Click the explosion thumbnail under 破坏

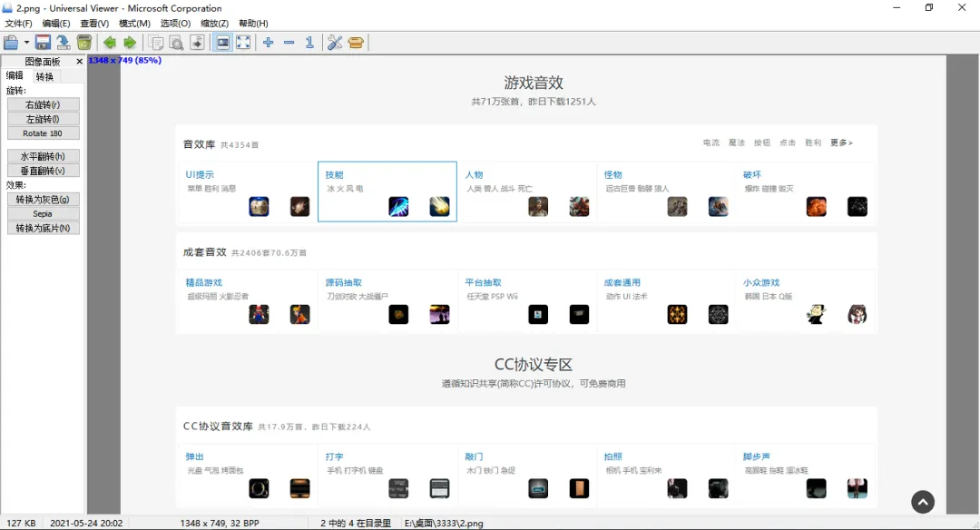[x=817, y=206]
